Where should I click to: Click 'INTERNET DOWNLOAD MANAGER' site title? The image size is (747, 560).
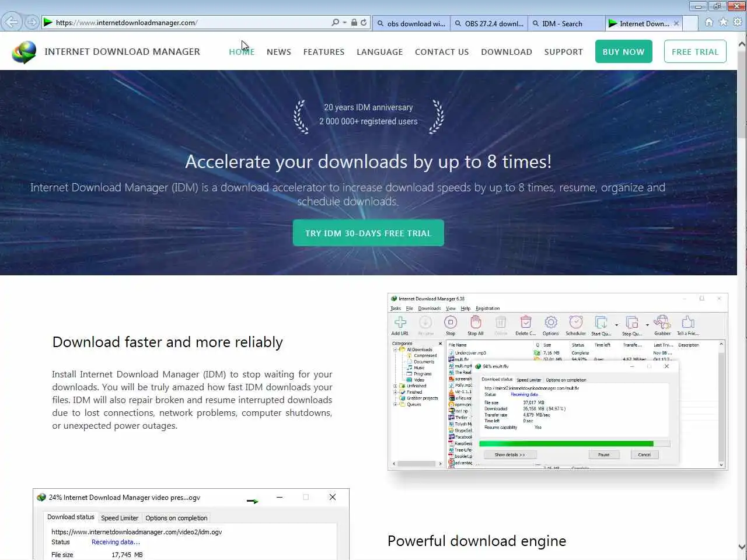click(x=122, y=52)
